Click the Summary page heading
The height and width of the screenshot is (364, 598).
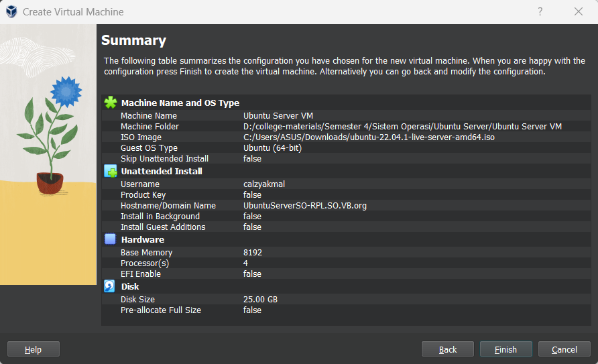133,40
